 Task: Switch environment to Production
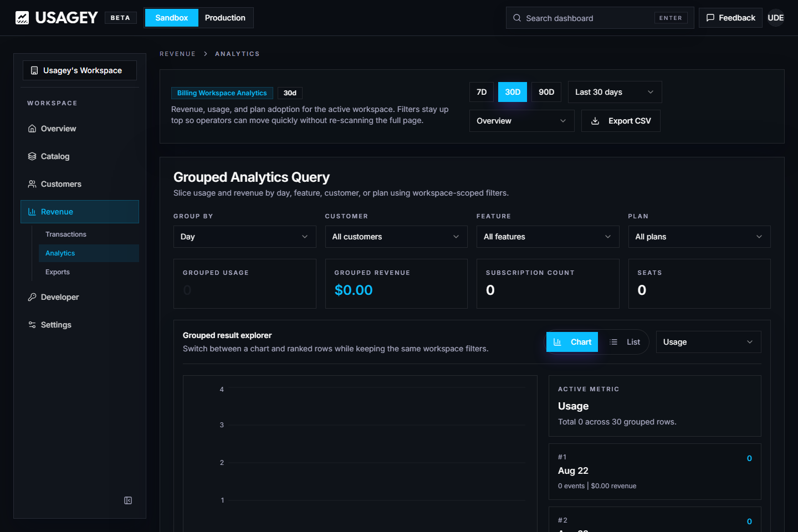tap(225, 18)
